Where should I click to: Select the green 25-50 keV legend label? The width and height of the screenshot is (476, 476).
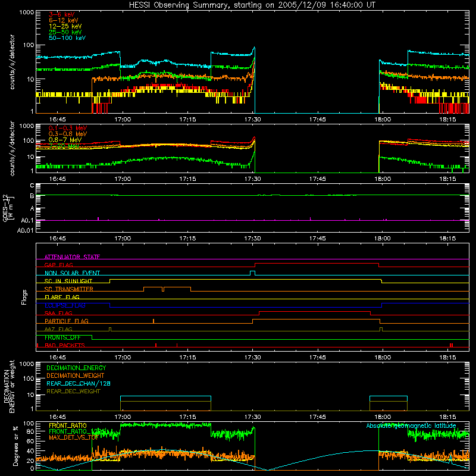(65, 32)
